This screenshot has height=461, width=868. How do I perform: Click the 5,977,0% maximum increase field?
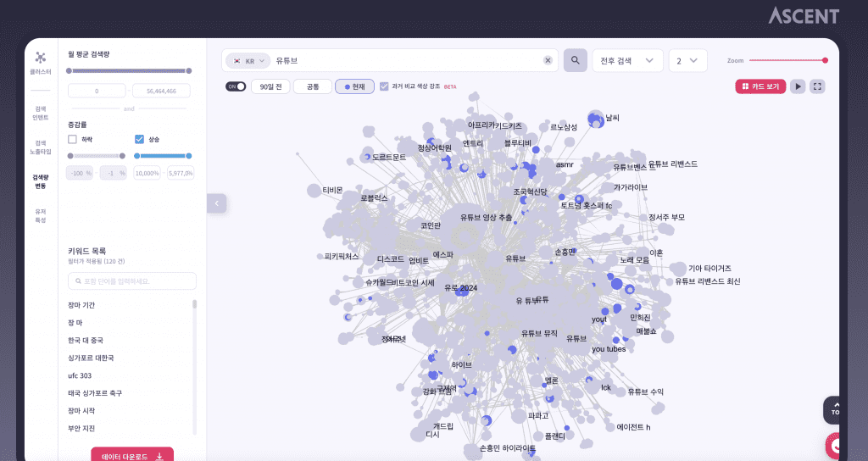(181, 173)
